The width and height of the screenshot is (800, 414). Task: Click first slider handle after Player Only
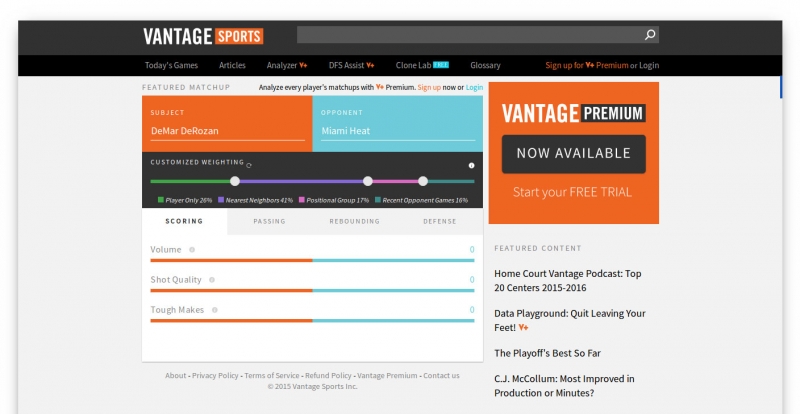coord(235,181)
